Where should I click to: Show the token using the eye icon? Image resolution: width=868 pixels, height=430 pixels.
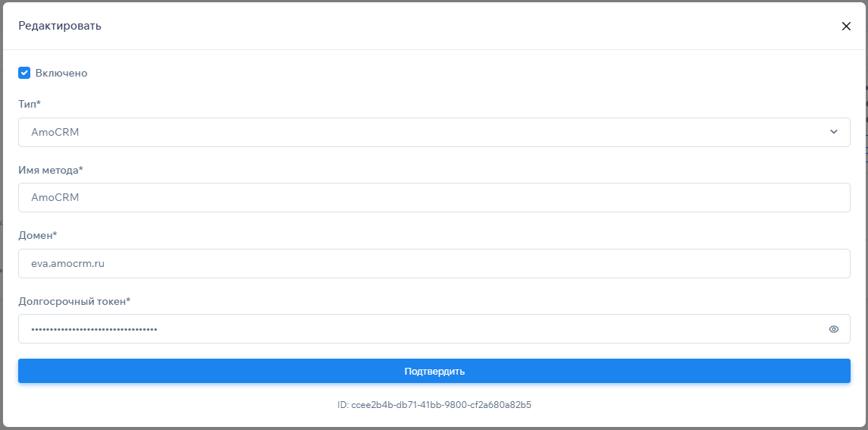(834, 329)
